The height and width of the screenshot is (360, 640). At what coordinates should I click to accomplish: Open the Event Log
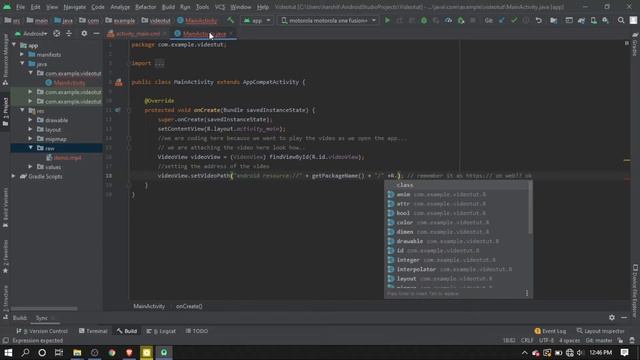click(x=550, y=331)
